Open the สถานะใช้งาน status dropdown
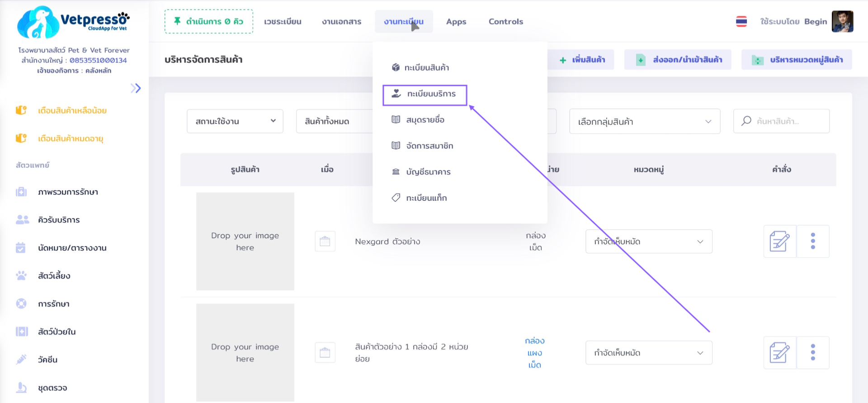Viewport: 868px width, 403px height. (x=235, y=121)
